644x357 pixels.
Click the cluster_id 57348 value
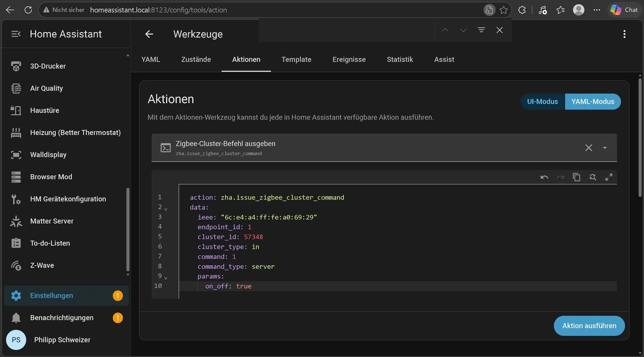pyautogui.click(x=253, y=237)
